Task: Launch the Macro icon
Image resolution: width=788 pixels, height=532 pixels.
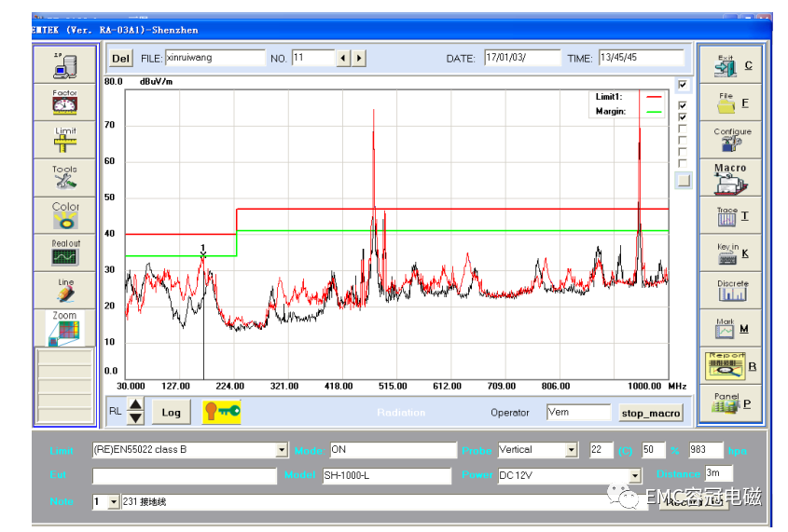Action: click(x=731, y=178)
